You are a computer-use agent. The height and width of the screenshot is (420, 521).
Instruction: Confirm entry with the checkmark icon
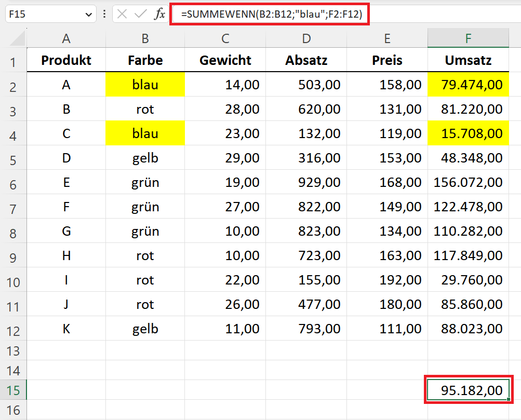(141, 14)
